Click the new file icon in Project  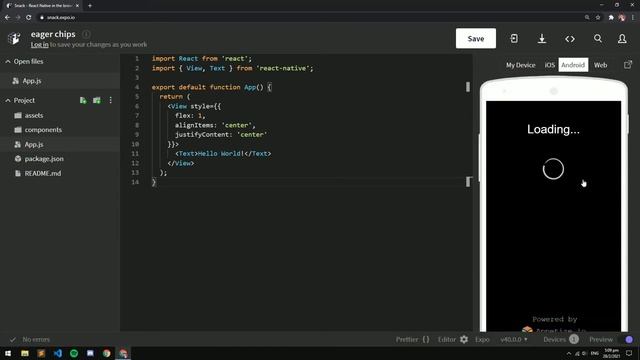pos(83,100)
